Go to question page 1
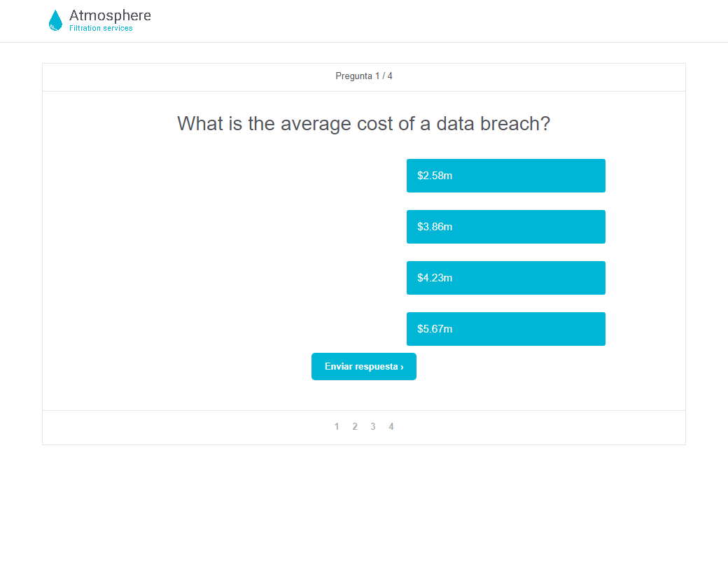The image size is (728, 574). [337, 426]
